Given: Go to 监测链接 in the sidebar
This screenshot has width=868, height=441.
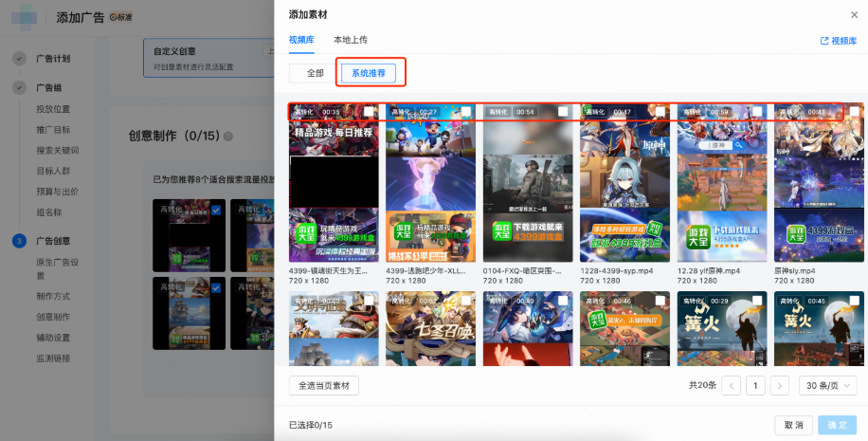Looking at the screenshot, I should (53, 358).
